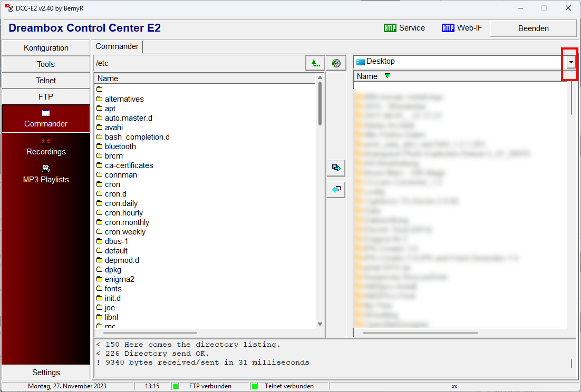Open the init.d folder in list

pos(113,298)
